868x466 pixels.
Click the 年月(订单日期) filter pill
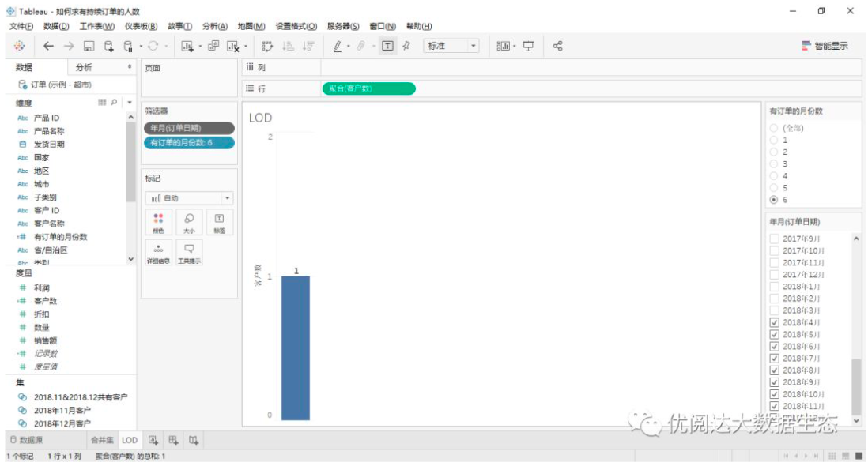tap(189, 128)
